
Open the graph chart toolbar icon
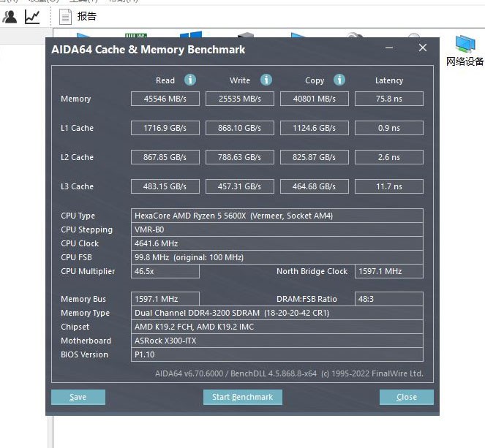tap(32, 17)
